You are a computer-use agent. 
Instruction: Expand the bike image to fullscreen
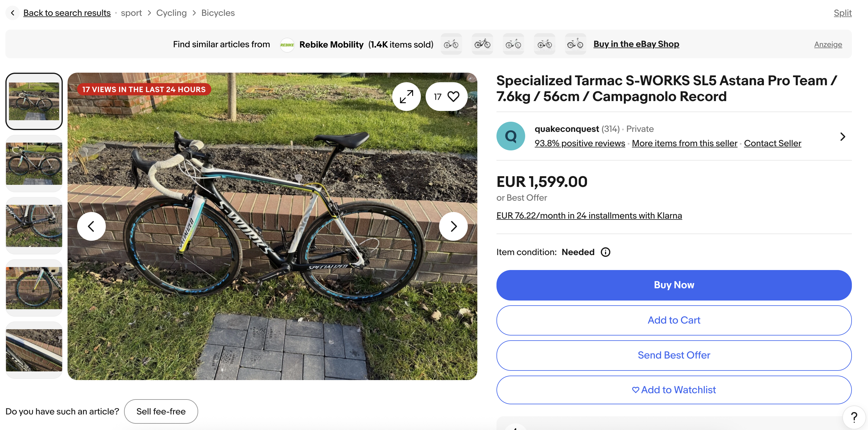pos(406,97)
